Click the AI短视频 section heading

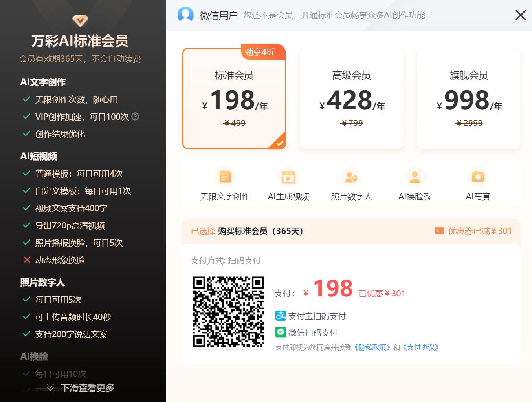(39, 156)
